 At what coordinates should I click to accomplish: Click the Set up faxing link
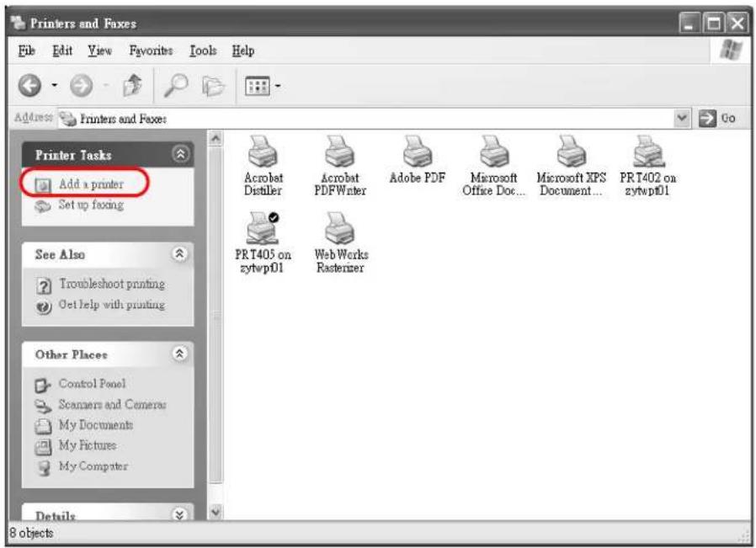tap(91, 205)
